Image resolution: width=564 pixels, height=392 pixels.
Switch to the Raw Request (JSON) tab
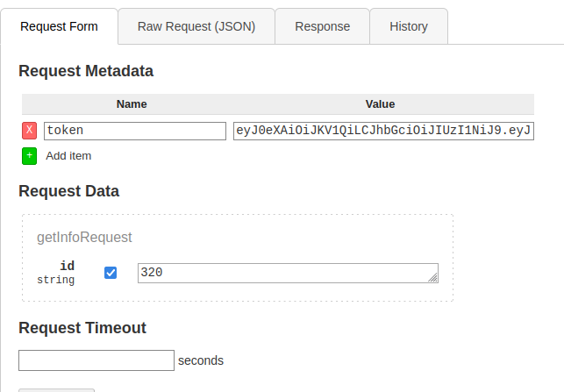click(x=196, y=26)
